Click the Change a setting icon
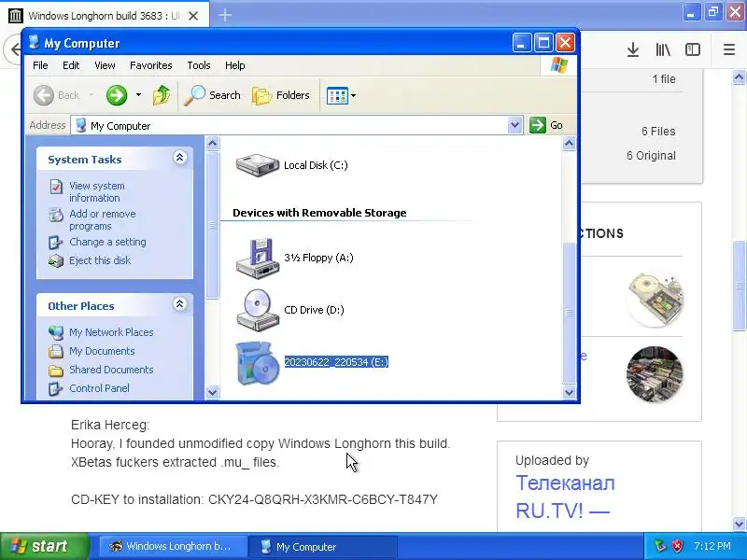Viewport: 747px width, 560px height. (56, 243)
